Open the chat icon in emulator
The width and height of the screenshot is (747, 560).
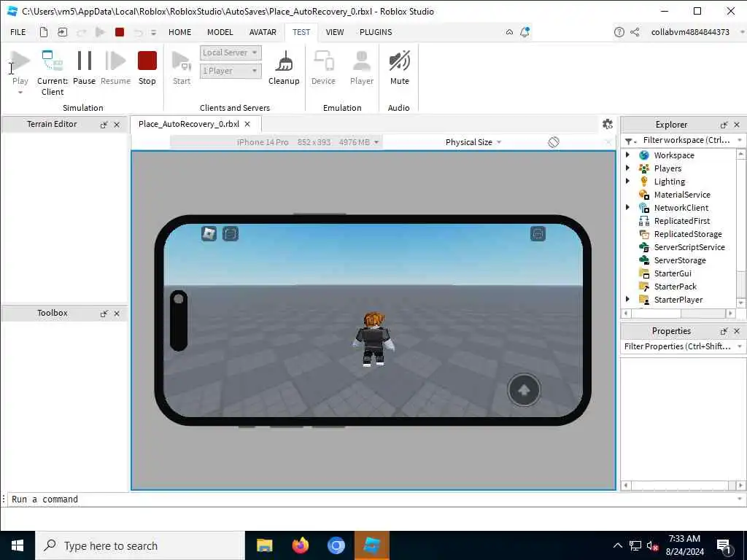tap(231, 233)
